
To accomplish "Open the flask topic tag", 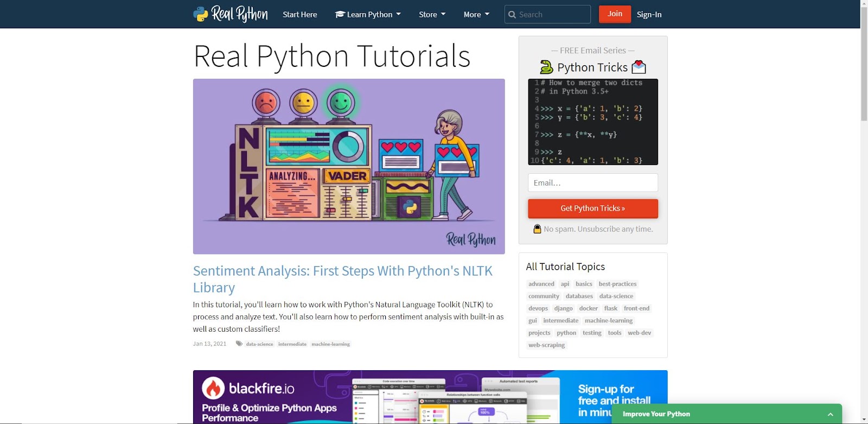I will 610,308.
